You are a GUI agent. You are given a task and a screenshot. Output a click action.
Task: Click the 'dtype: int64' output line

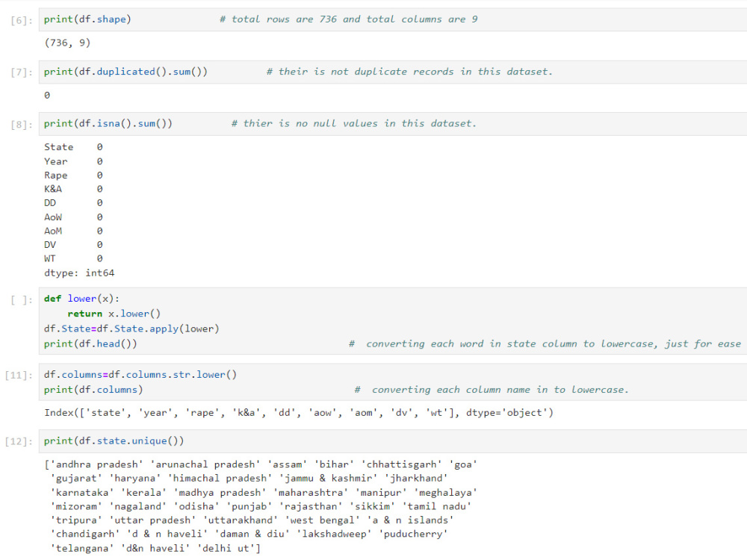coord(79,273)
